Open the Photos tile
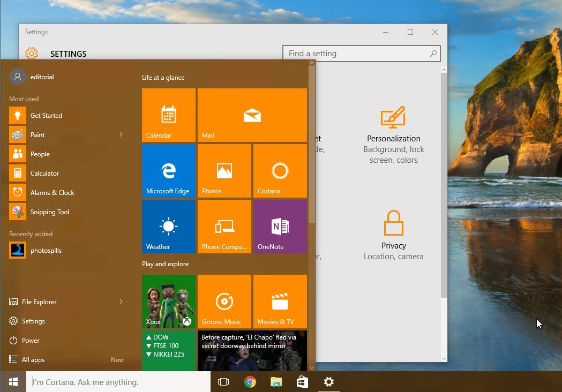Screen dimensions: 562x392 224,171
